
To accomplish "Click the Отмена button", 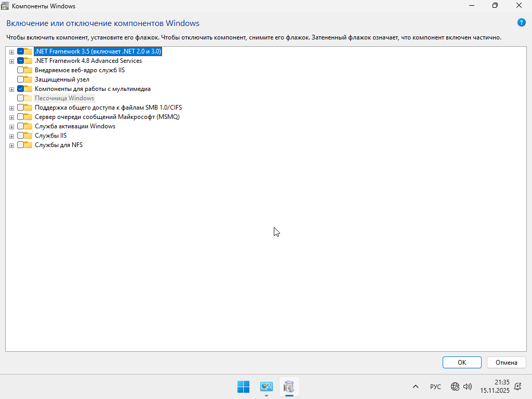I will (506, 362).
